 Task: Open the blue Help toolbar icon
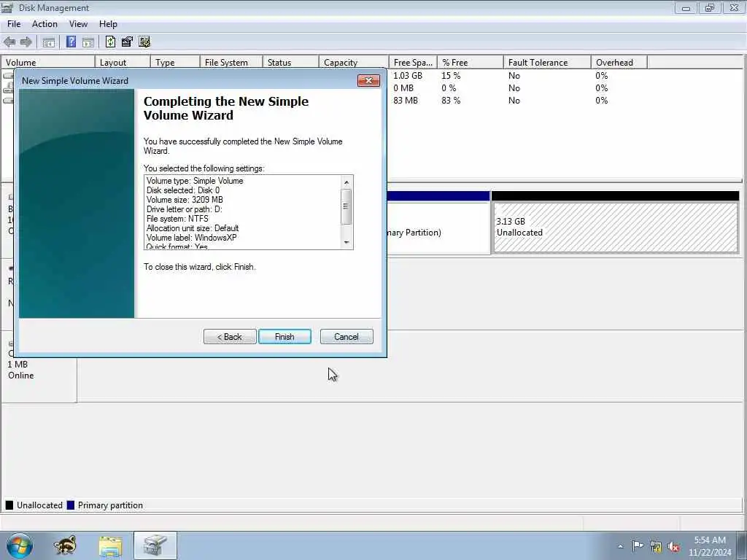coord(71,42)
